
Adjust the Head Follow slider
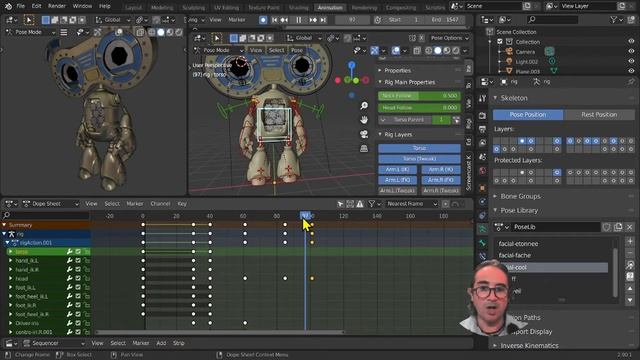click(x=419, y=108)
